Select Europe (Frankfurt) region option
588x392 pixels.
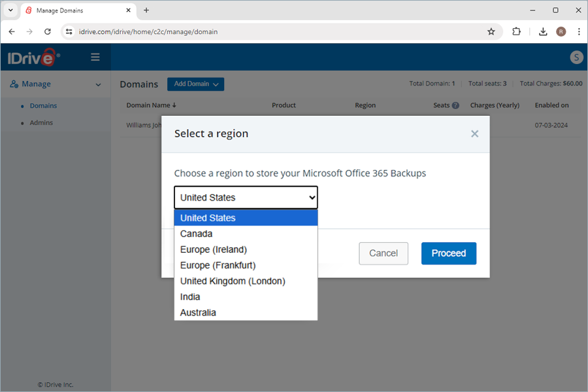click(218, 265)
